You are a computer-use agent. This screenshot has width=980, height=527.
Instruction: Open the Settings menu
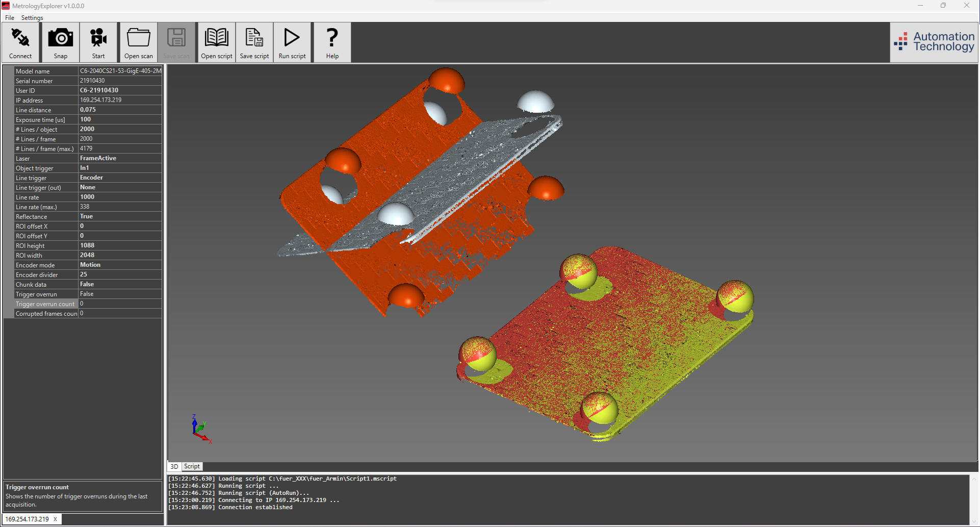point(32,17)
